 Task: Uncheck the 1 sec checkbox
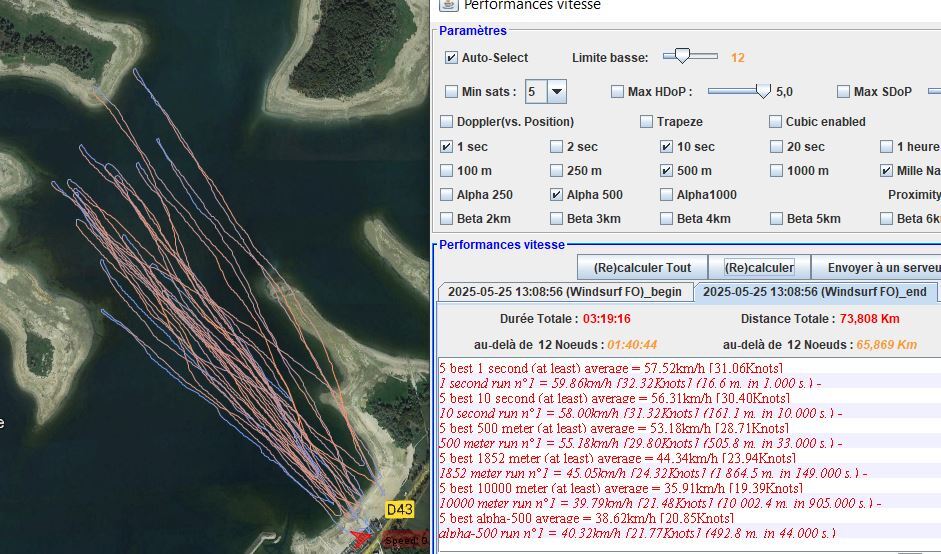[446, 146]
